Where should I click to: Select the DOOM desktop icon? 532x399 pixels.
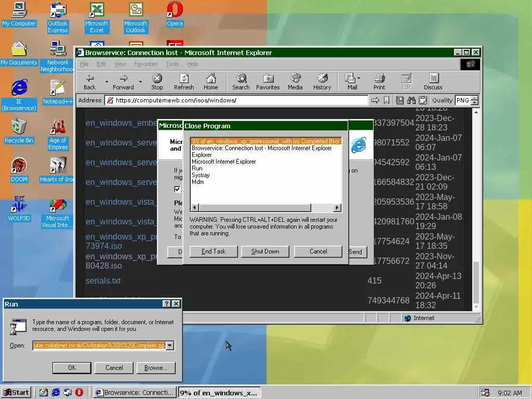(x=19, y=170)
